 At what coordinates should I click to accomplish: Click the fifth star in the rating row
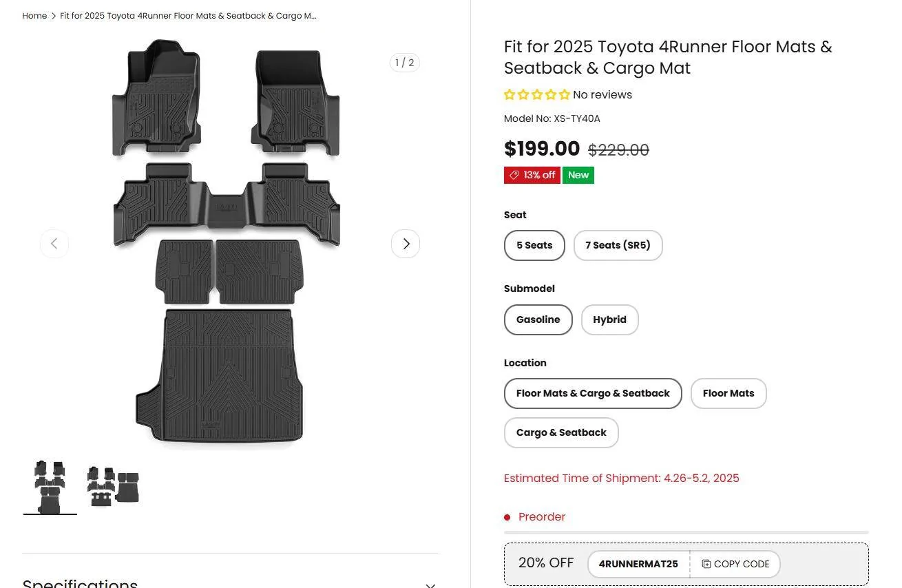point(565,94)
